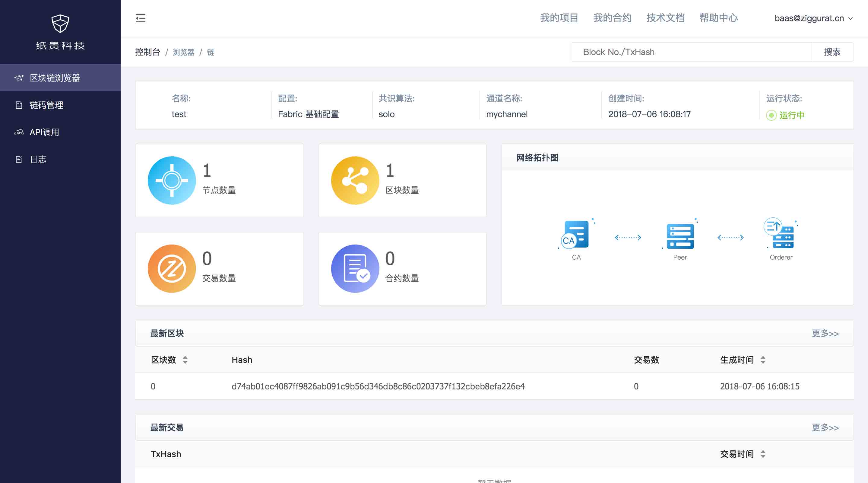Sort transactions by 交易时间 column arrows
Image resolution: width=868 pixels, height=483 pixels.
pos(763,454)
